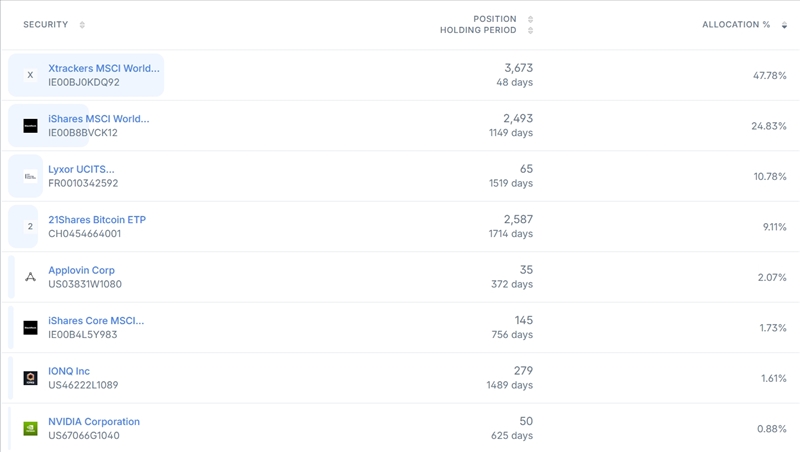800x452 pixels.
Task: Click the iShares MSCI World logo icon
Action: pyautogui.click(x=30, y=126)
